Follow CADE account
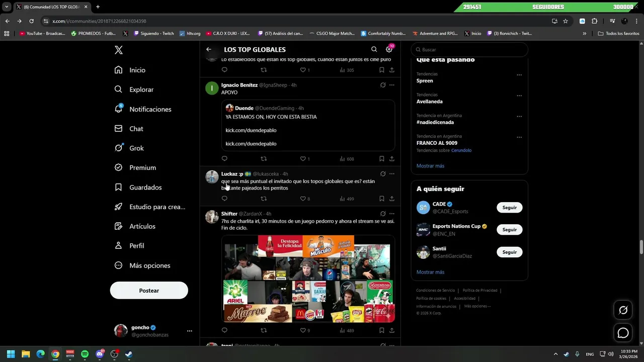Screen dimensions: 644x362 pos(509,208)
